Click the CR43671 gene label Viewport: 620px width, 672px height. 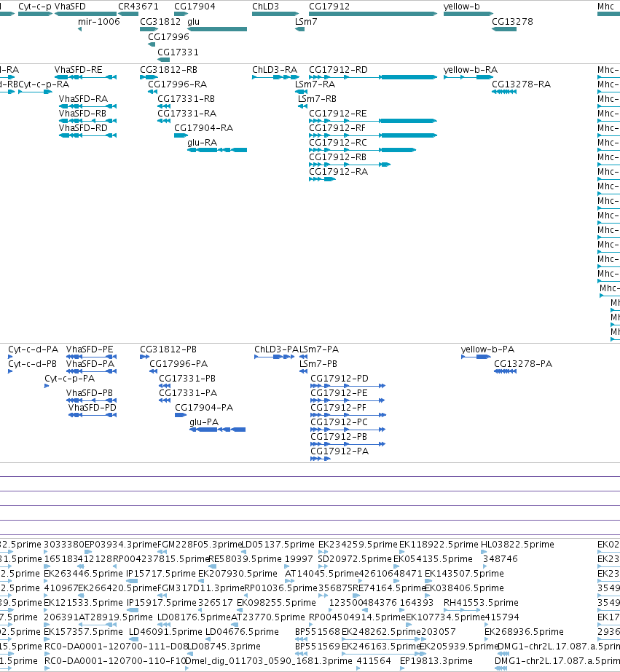click(x=138, y=7)
